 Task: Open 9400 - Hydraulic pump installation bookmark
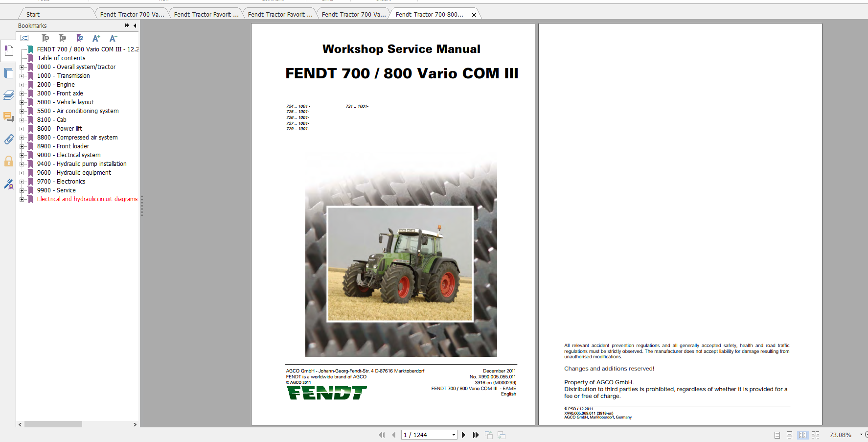[82, 164]
